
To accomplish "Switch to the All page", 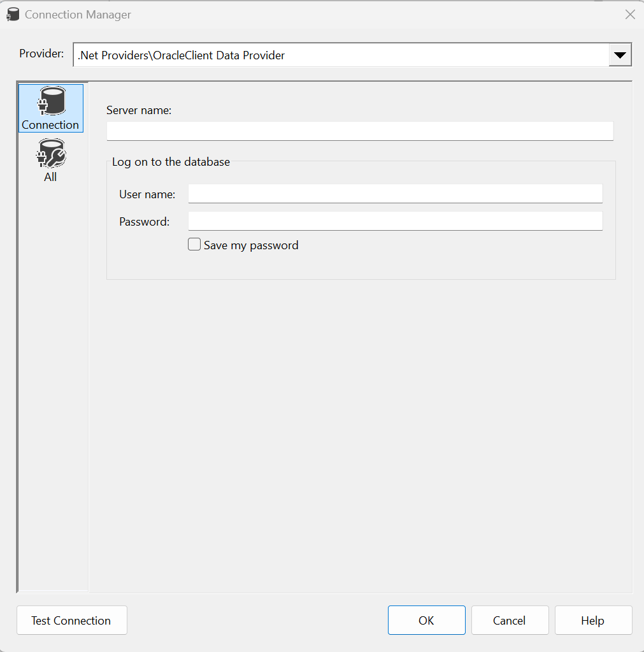I will click(x=50, y=159).
